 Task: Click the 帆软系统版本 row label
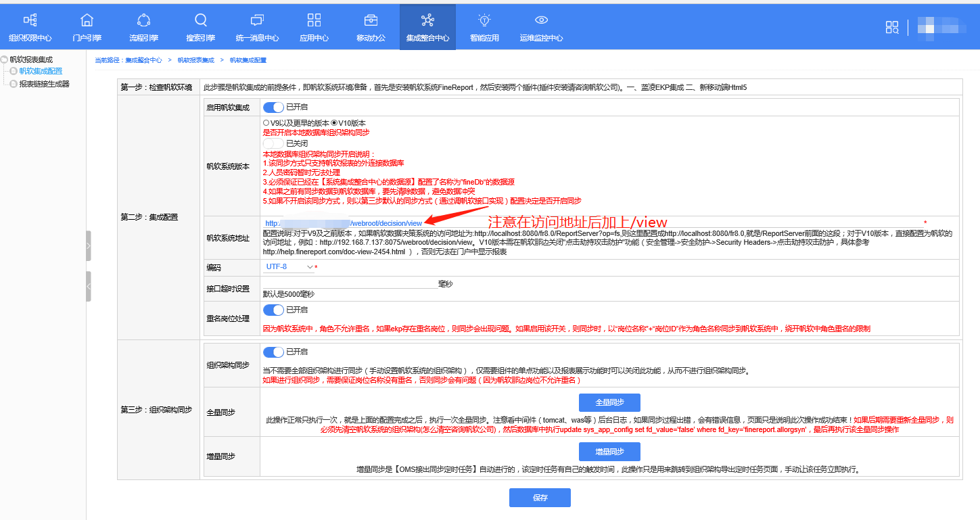228,166
